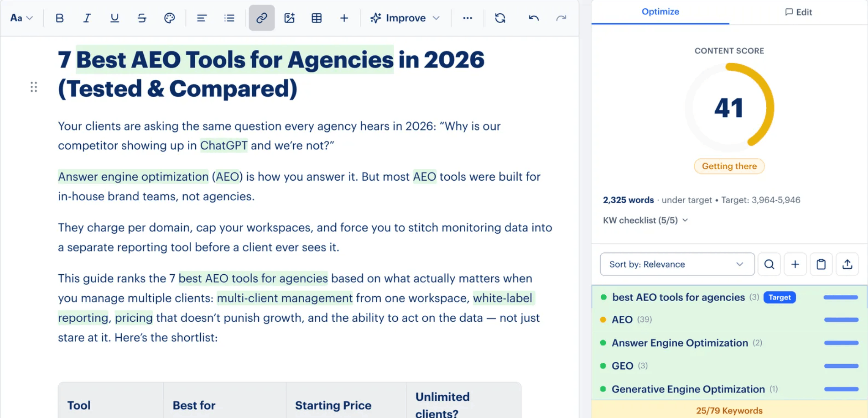The width and height of the screenshot is (868, 418).
Task: Export keywords with the upload icon
Action: point(847,264)
